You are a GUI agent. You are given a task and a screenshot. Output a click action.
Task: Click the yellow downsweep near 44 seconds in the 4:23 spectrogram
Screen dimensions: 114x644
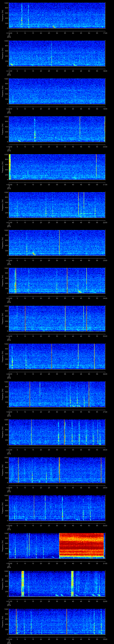point(80,291)
